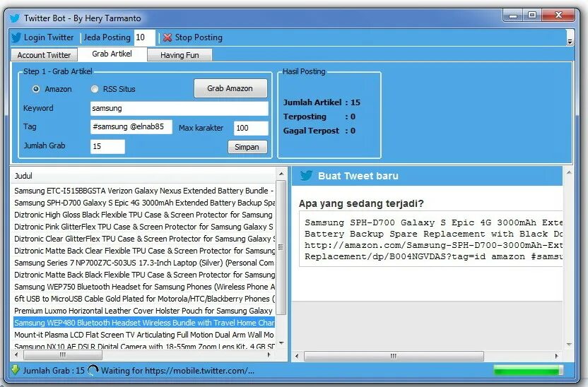Click the Twitter bird beside Buat Tweet baru
The height and width of the screenshot is (387, 588).
point(307,176)
